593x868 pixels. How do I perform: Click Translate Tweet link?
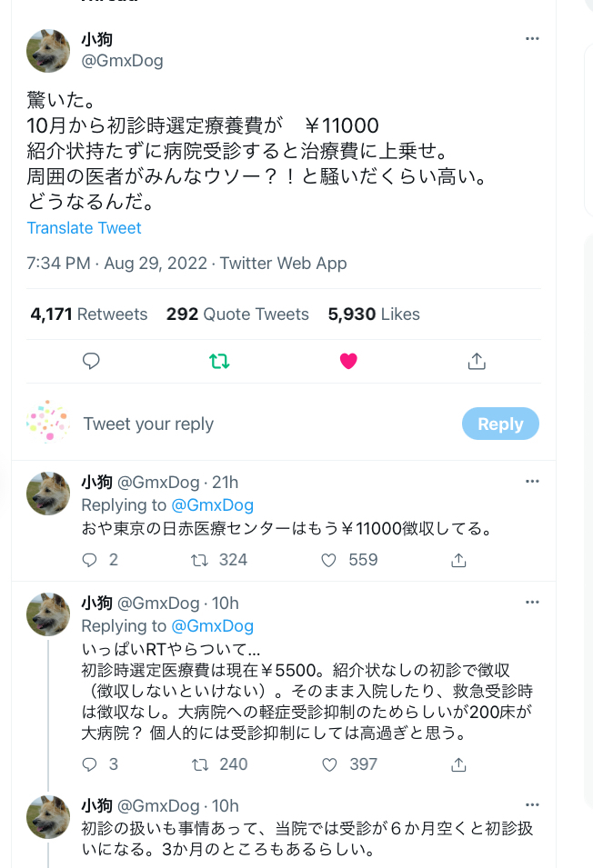(x=84, y=228)
